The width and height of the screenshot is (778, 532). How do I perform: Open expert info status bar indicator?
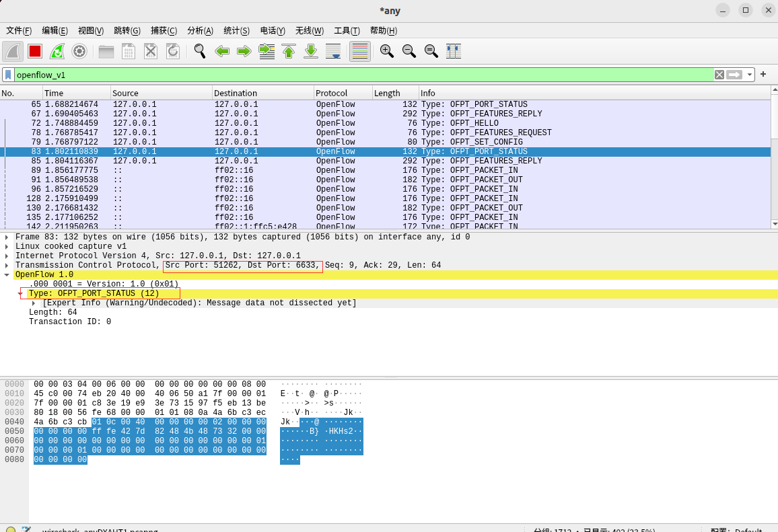pos(10,529)
